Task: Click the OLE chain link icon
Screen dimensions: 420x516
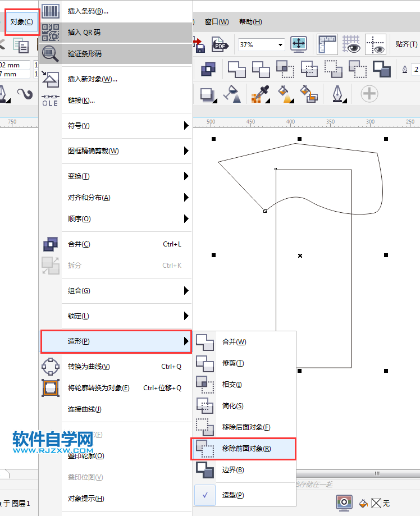Action: 50,101
